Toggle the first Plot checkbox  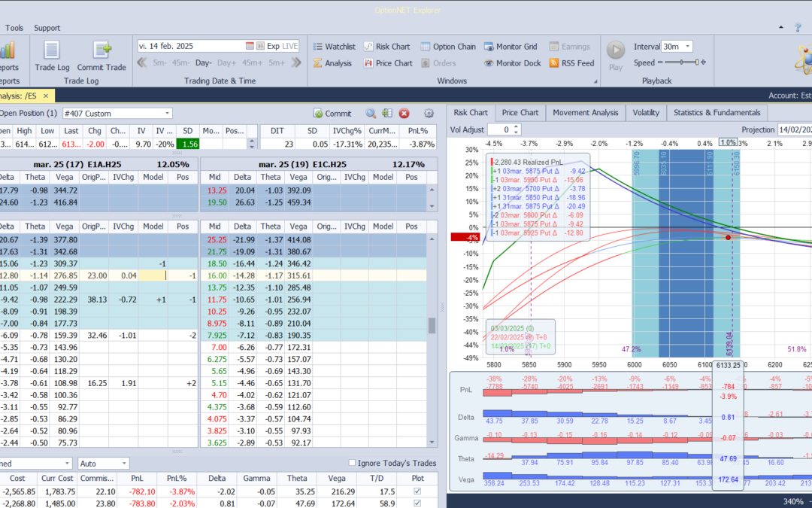tap(417, 491)
